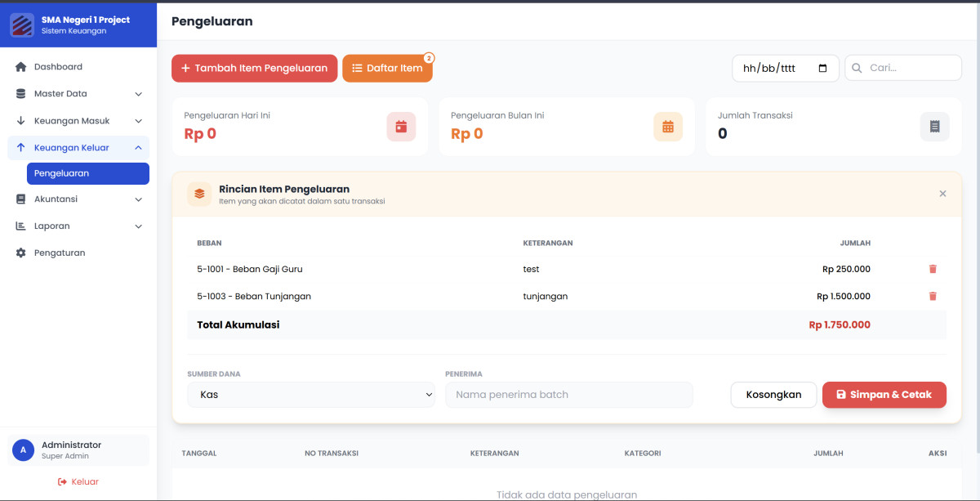
Task: Expand the Master Data menu chevron
Action: 138,94
